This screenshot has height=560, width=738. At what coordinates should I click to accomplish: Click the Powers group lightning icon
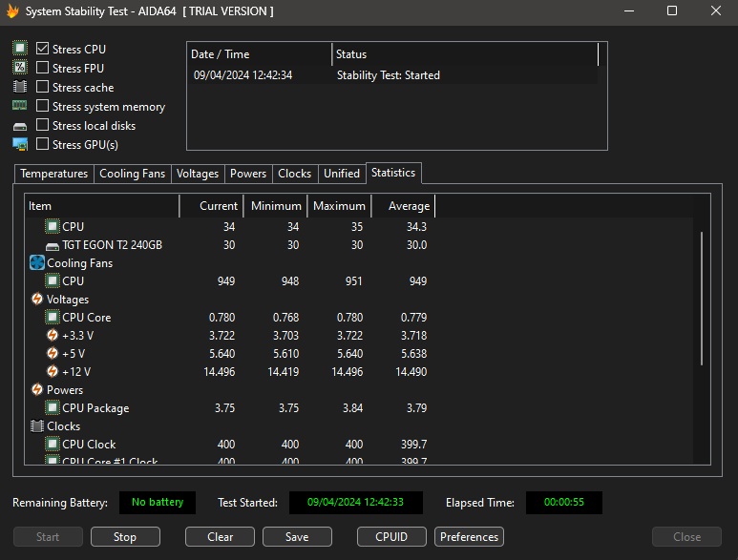(x=37, y=390)
